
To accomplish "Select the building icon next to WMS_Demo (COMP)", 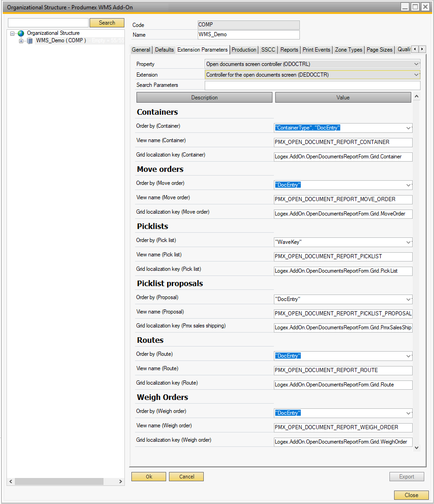I will [x=29, y=40].
